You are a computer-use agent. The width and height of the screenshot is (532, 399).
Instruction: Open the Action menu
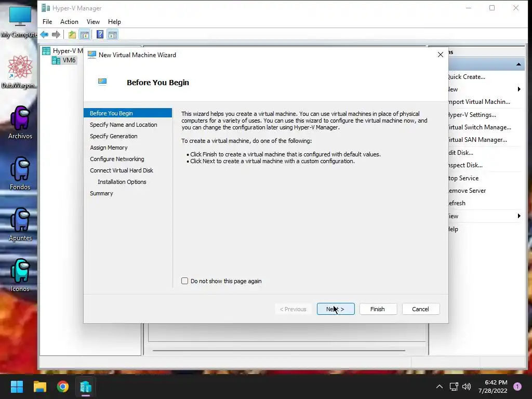click(69, 22)
